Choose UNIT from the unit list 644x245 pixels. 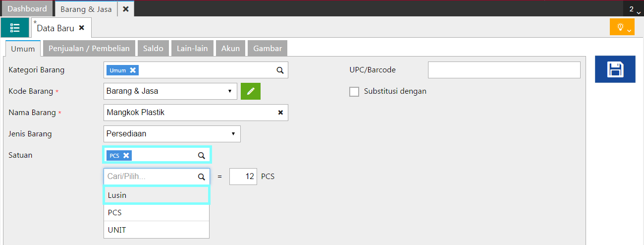point(157,230)
